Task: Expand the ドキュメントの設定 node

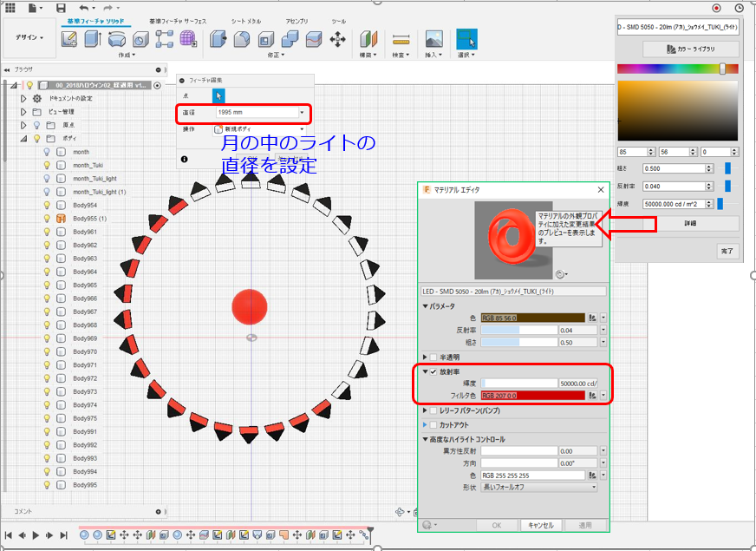Action: (23, 98)
